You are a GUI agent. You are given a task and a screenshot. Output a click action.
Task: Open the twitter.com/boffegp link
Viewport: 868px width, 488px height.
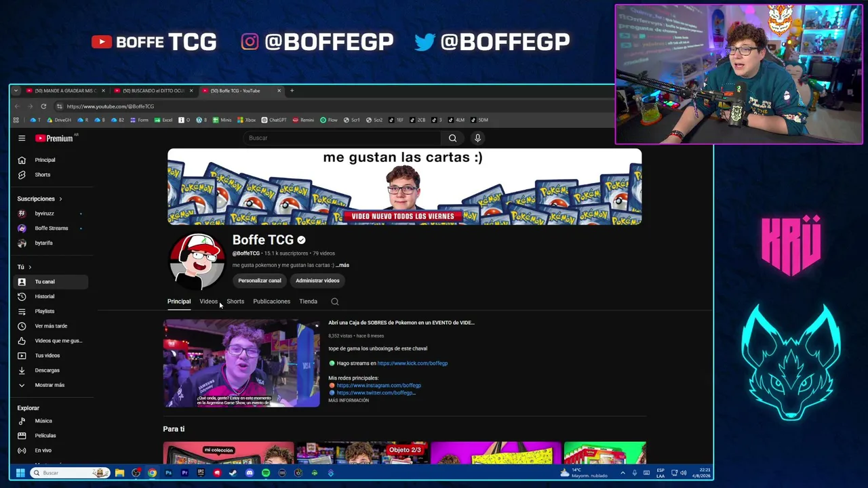[x=375, y=393]
